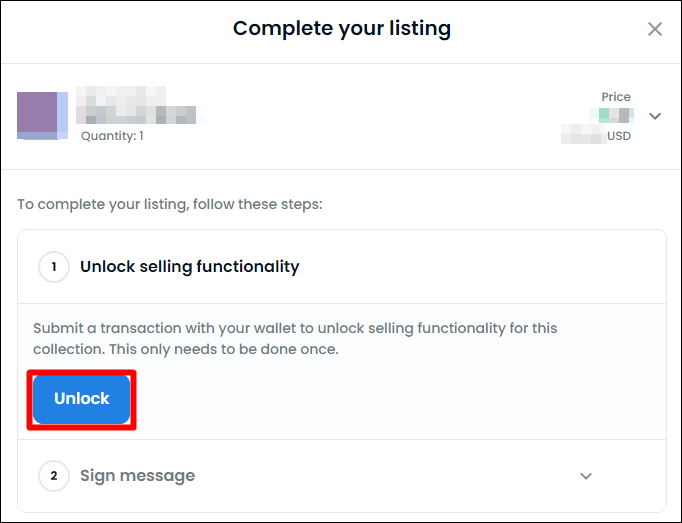Click the blue Unlock button

click(81, 399)
